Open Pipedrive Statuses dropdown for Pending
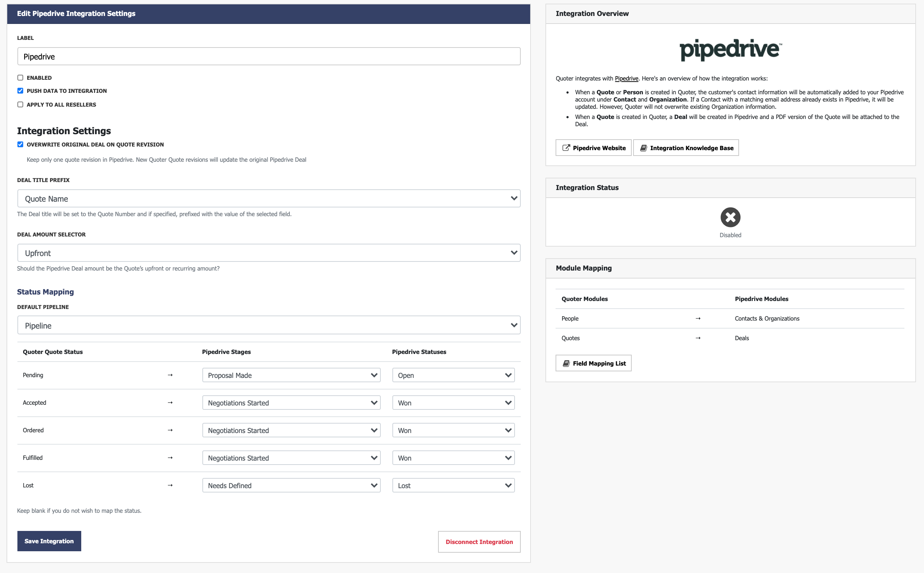 [453, 375]
